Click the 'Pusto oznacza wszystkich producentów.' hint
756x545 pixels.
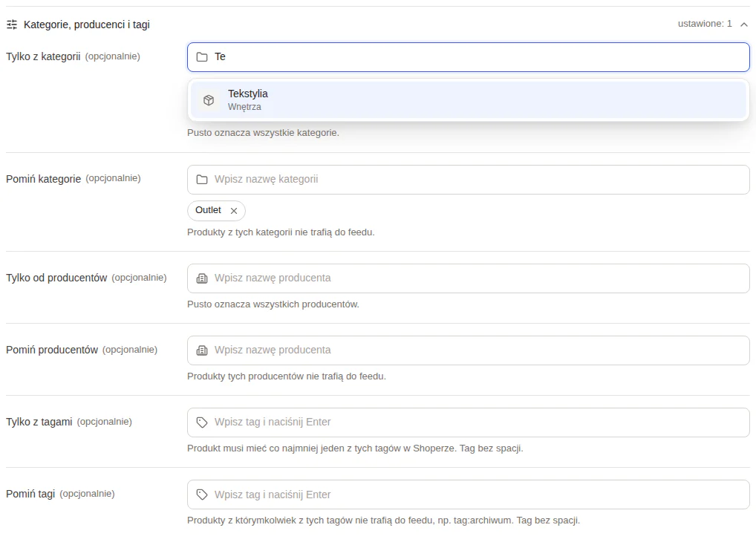pyautogui.click(x=273, y=304)
